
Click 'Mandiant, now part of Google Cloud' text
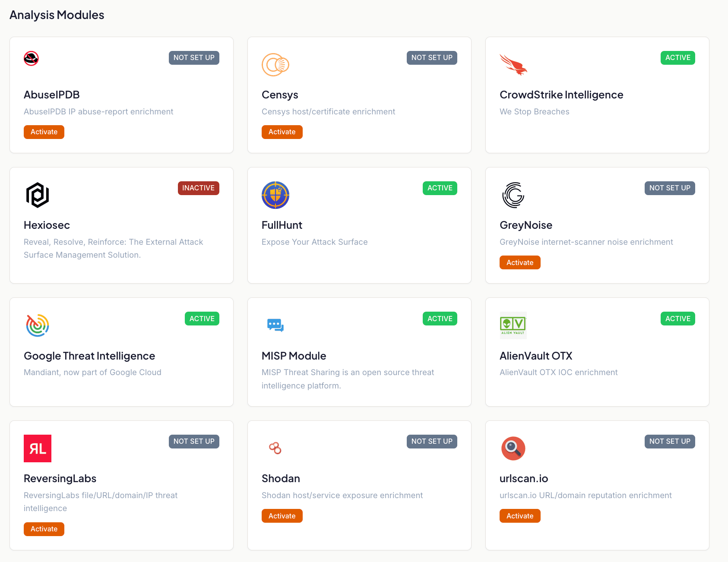click(92, 373)
